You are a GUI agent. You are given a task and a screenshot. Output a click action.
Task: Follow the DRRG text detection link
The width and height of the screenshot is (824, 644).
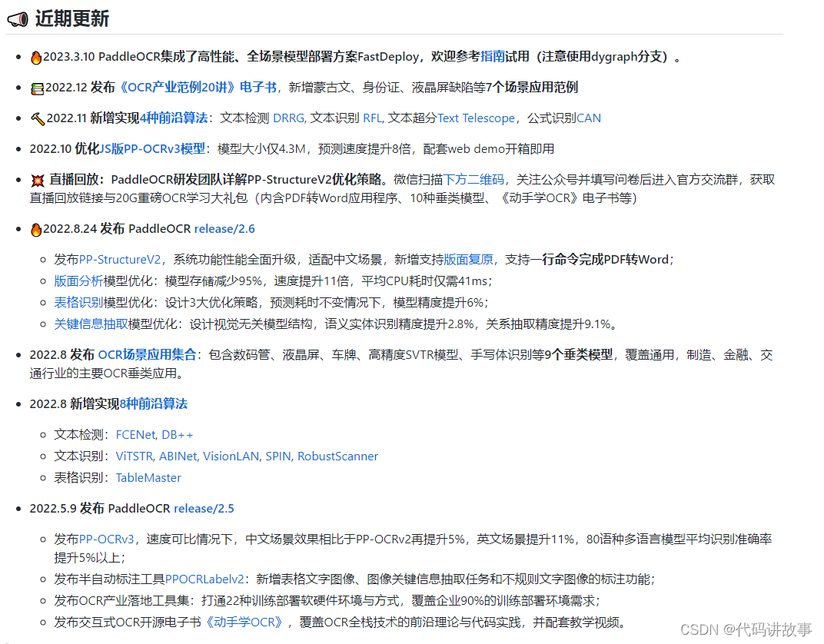288,118
